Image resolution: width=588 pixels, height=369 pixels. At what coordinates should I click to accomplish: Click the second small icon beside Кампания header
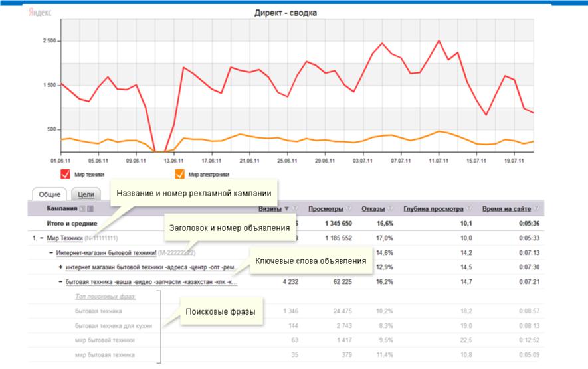tap(90, 208)
